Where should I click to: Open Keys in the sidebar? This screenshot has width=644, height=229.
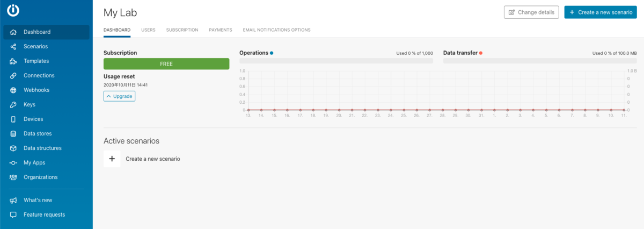click(46, 105)
